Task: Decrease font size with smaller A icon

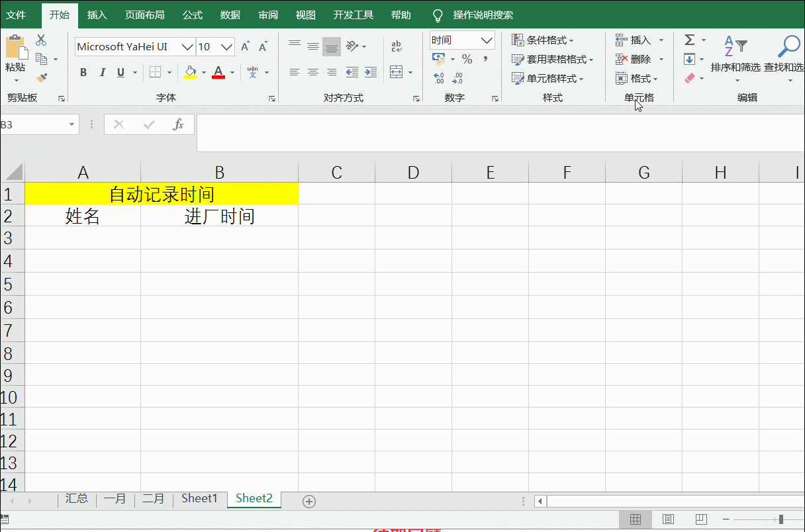Action: (263, 46)
